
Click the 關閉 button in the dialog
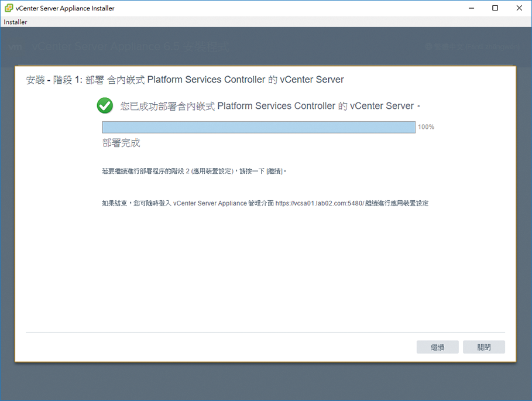[484, 347]
